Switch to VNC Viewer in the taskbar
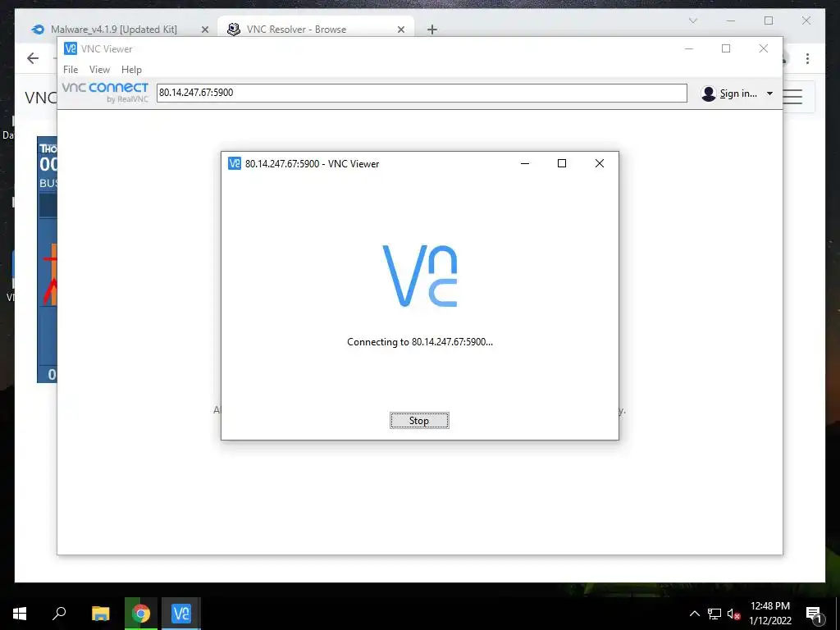This screenshot has width=840, height=630. coord(181,614)
